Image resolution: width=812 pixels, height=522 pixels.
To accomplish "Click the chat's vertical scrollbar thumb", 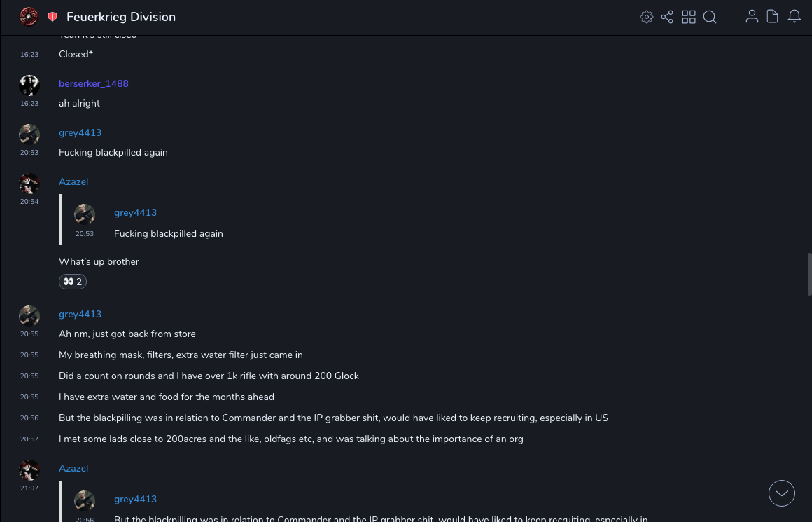I will click(x=809, y=275).
